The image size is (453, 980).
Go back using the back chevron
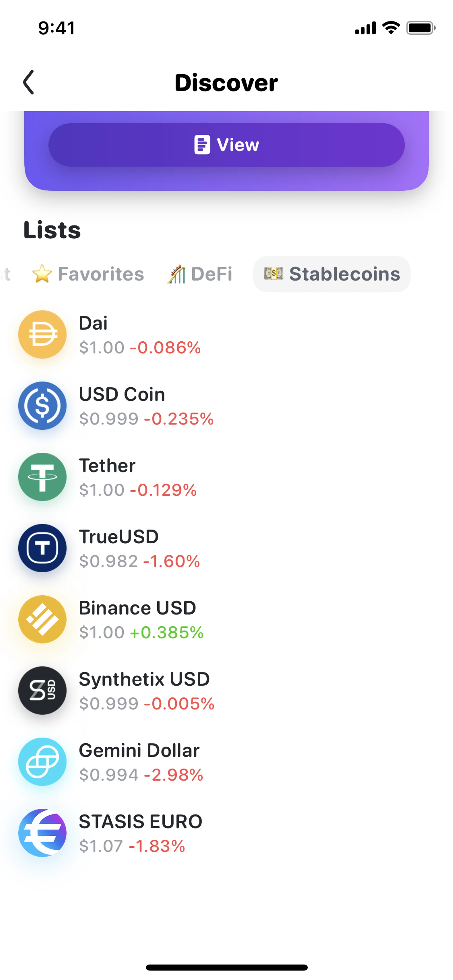point(29,82)
